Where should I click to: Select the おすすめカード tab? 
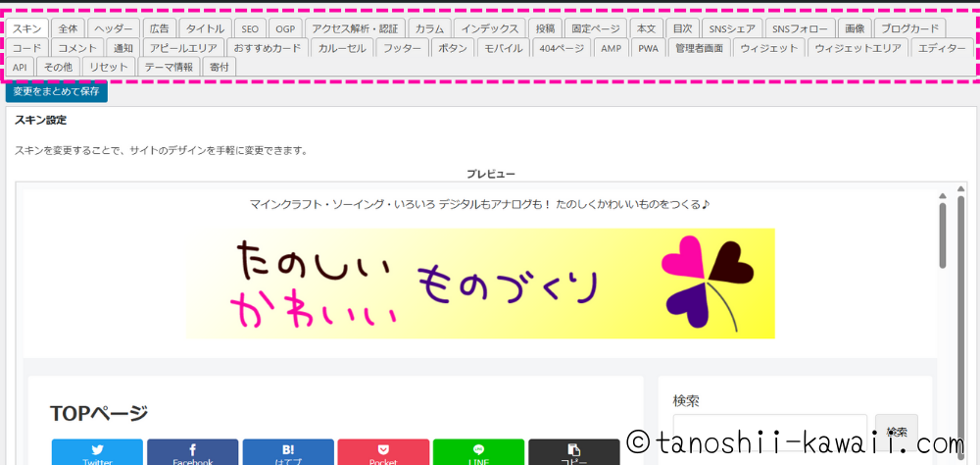pos(268,47)
